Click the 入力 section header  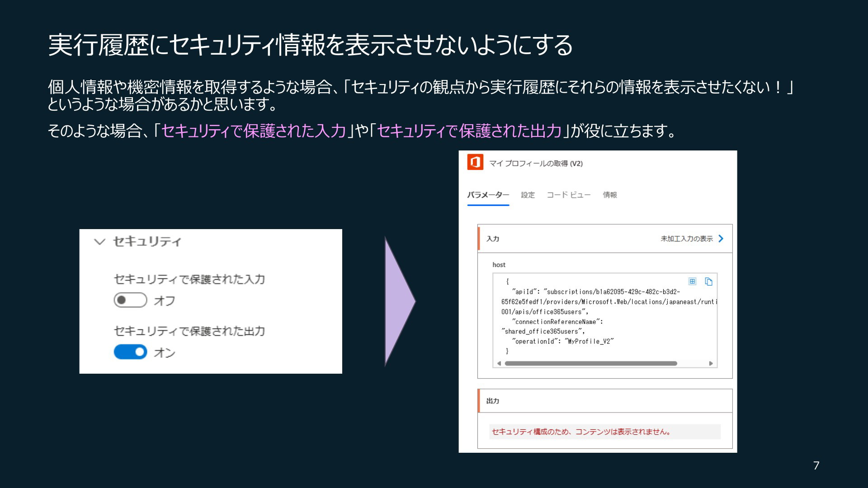[x=605, y=239]
